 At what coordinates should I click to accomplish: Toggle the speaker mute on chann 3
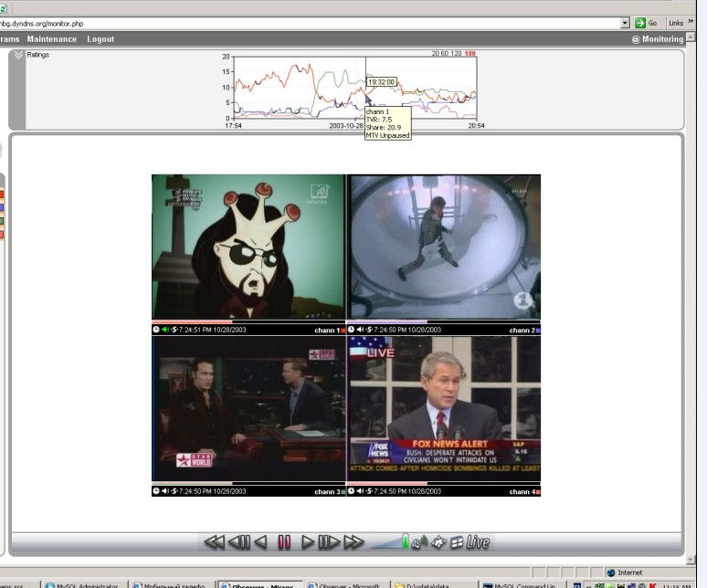coord(165,491)
